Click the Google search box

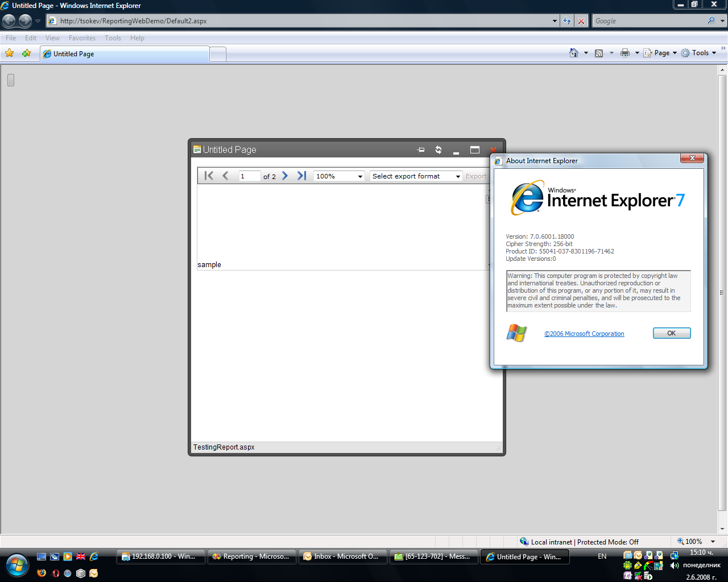coord(648,21)
